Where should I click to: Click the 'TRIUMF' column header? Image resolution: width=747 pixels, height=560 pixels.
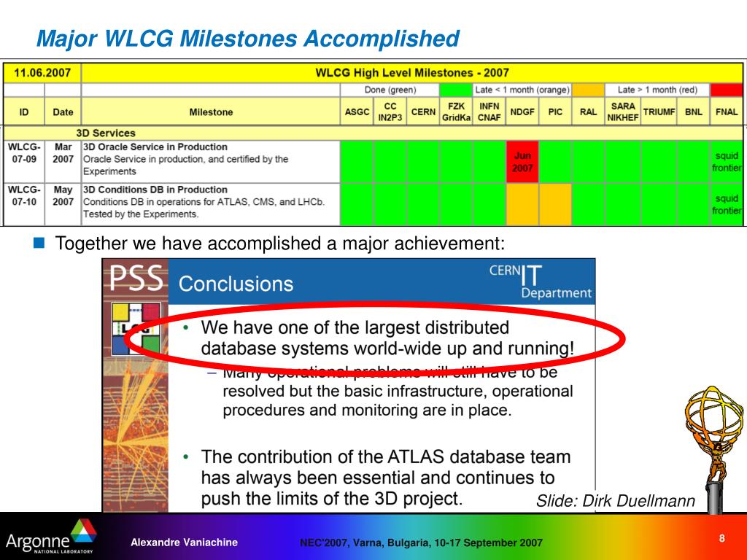[659, 112]
